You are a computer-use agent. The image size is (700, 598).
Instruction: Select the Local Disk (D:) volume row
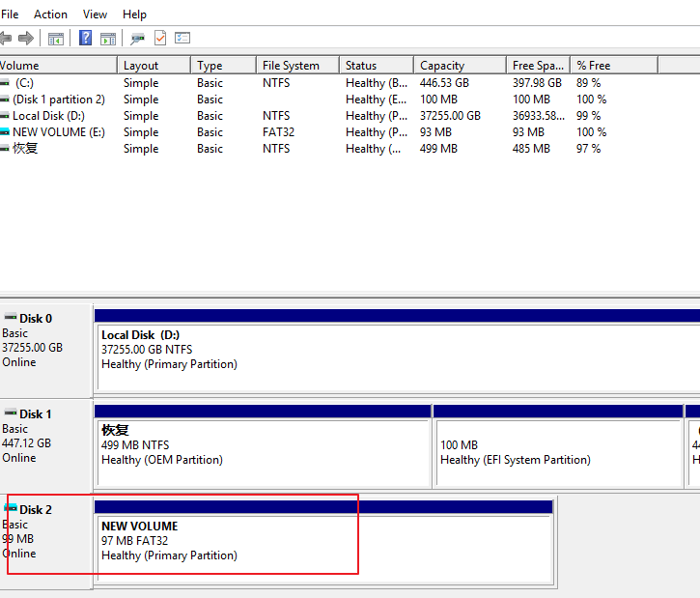tap(48, 116)
